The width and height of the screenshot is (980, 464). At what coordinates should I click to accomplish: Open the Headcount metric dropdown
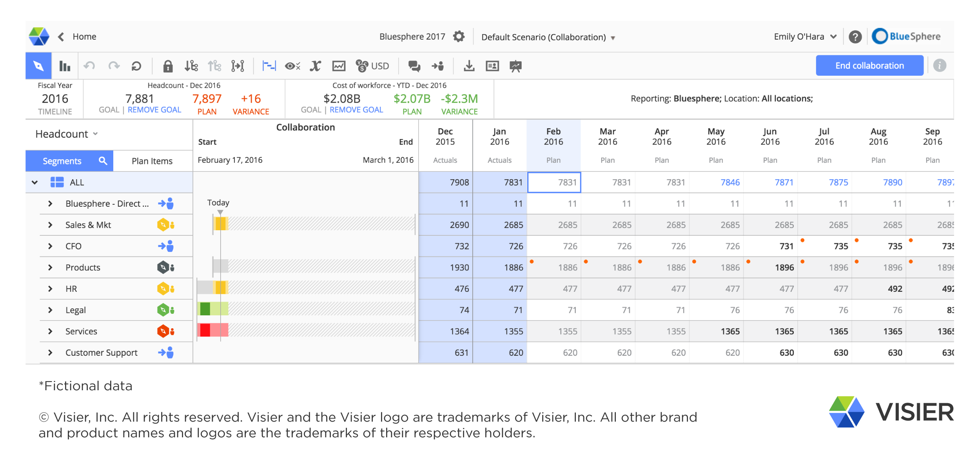pos(67,134)
